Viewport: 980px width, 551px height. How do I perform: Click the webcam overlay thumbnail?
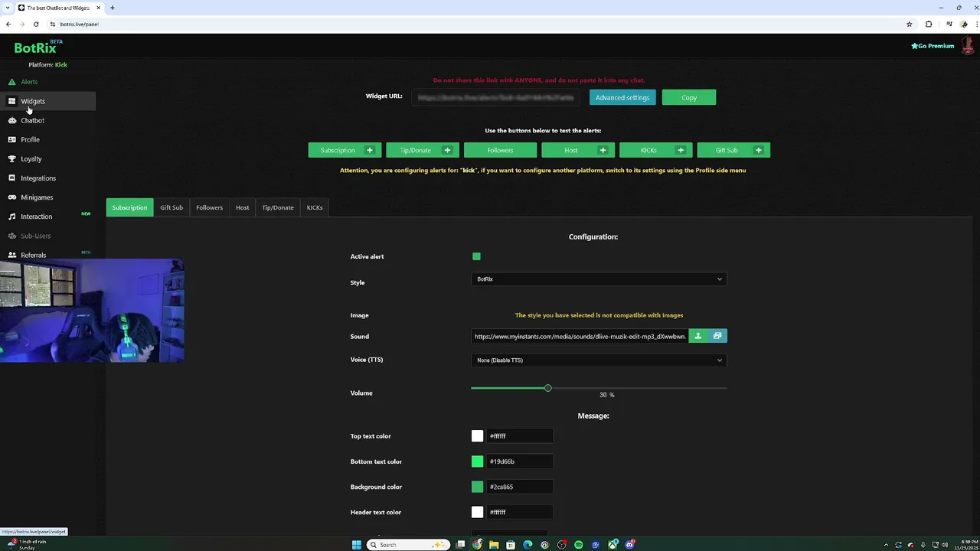click(x=92, y=310)
